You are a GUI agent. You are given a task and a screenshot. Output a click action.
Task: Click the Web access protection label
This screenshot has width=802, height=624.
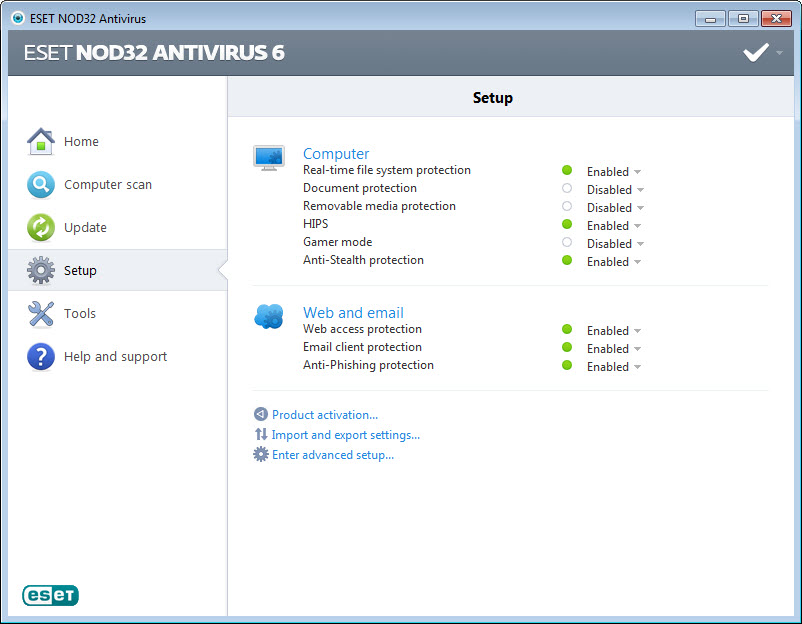tap(362, 329)
